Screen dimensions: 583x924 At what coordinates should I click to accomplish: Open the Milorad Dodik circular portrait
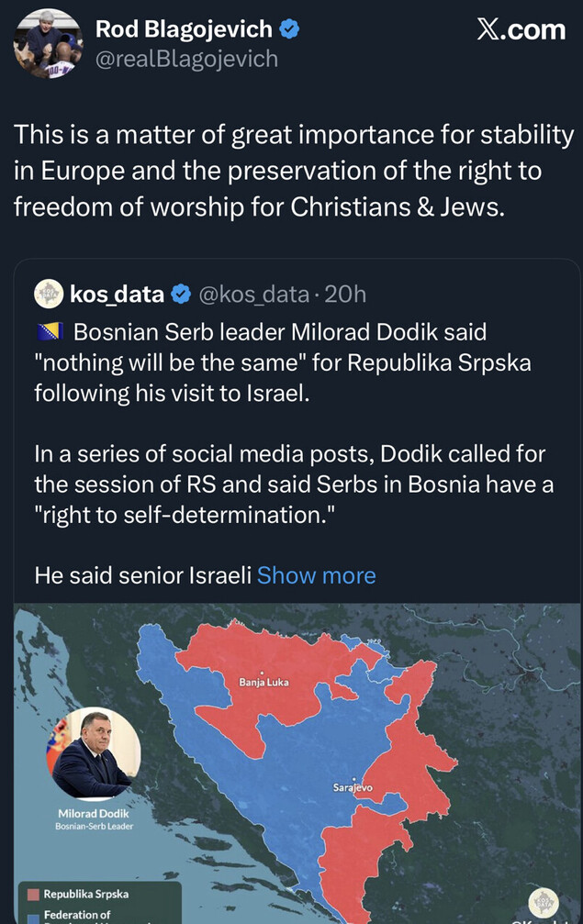tap(94, 753)
